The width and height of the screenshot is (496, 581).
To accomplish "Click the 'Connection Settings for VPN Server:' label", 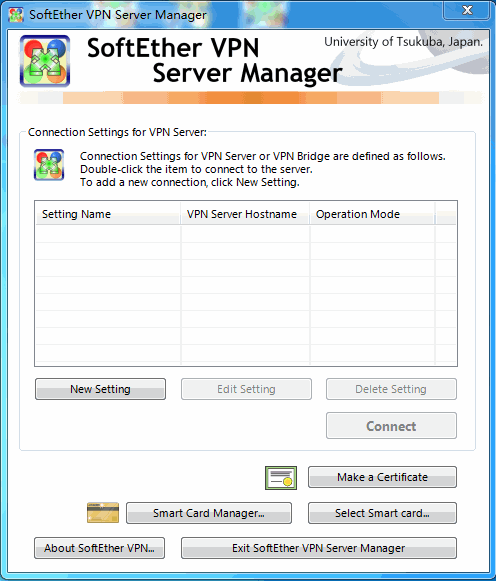I will (117, 132).
